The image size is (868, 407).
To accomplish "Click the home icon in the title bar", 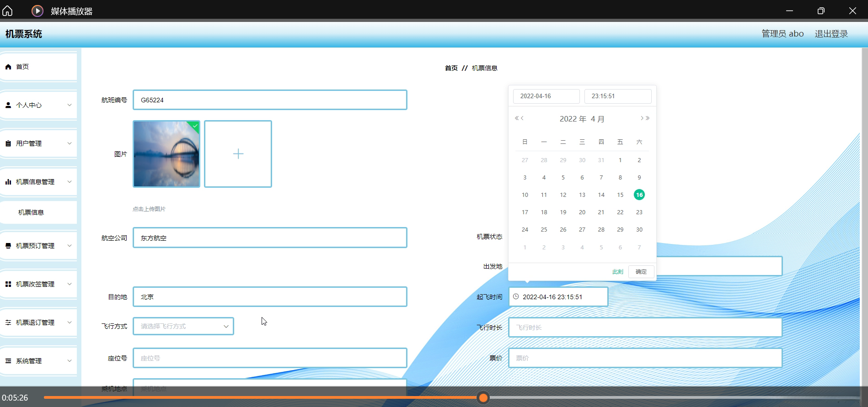I will (8, 11).
